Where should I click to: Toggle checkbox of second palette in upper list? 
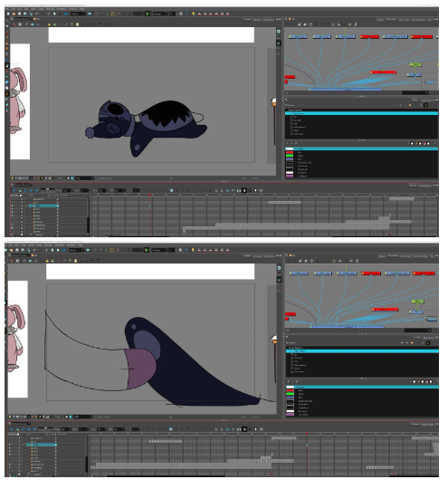tap(291, 117)
